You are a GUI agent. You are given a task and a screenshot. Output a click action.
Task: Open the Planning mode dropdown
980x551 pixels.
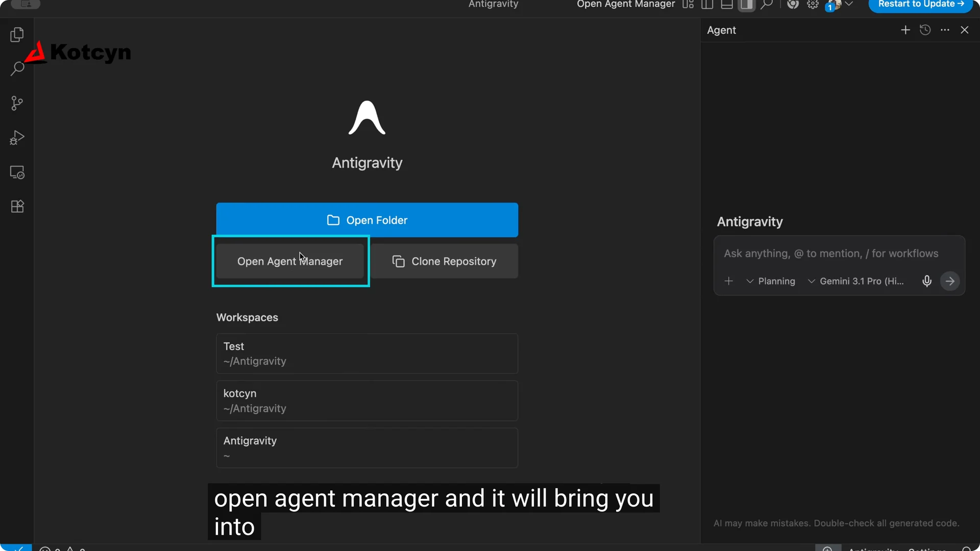click(x=771, y=281)
